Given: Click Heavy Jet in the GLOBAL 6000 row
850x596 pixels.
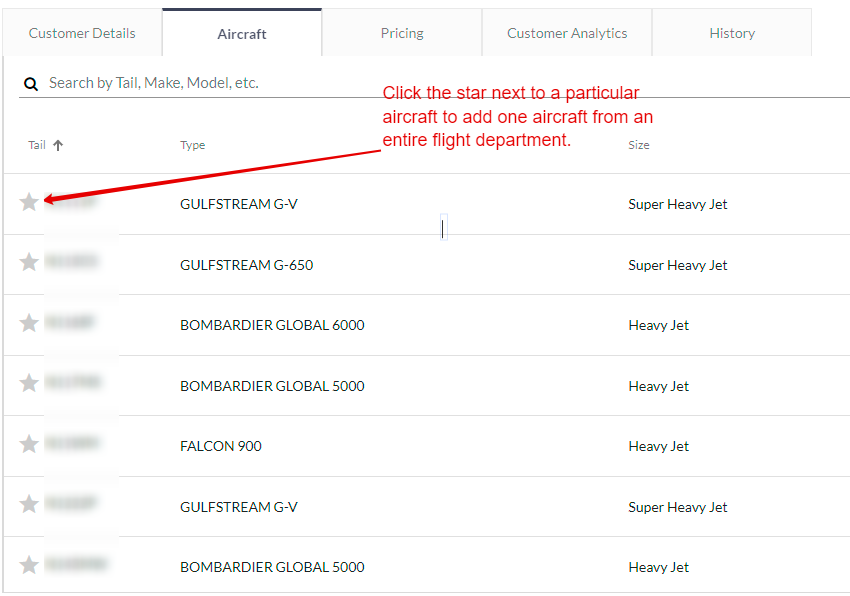Looking at the screenshot, I should 659,325.
